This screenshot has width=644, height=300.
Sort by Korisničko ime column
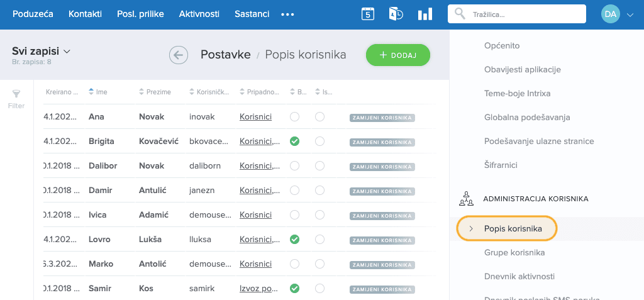tap(209, 92)
